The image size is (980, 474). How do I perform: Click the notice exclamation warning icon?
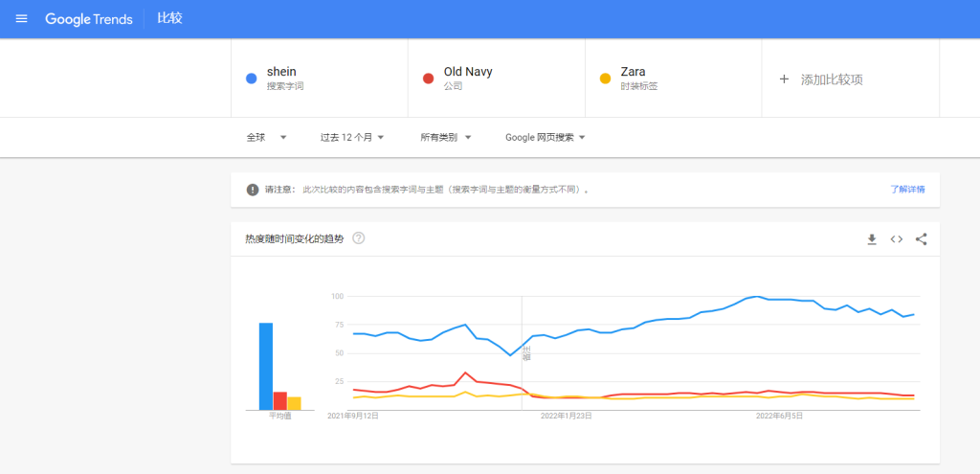[x=253, y=190]
